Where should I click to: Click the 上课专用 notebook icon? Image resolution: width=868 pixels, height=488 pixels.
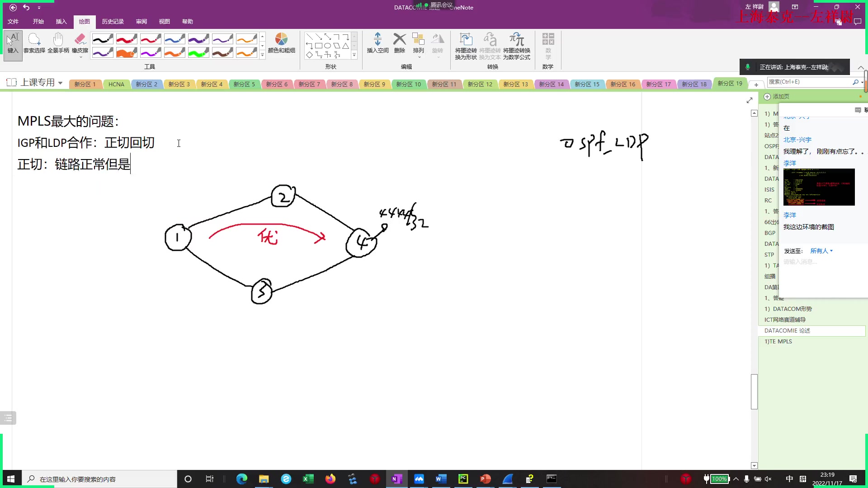coord(11,82)
